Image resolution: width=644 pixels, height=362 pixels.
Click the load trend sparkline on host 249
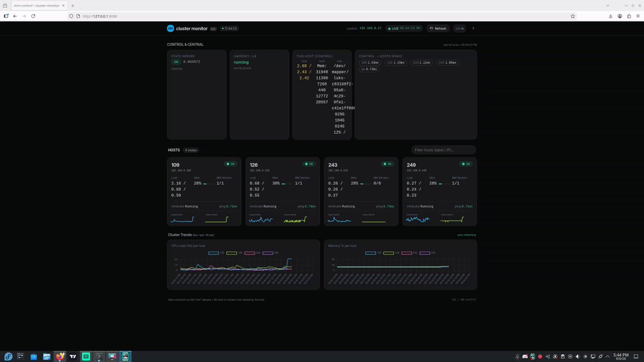(417, 219)
